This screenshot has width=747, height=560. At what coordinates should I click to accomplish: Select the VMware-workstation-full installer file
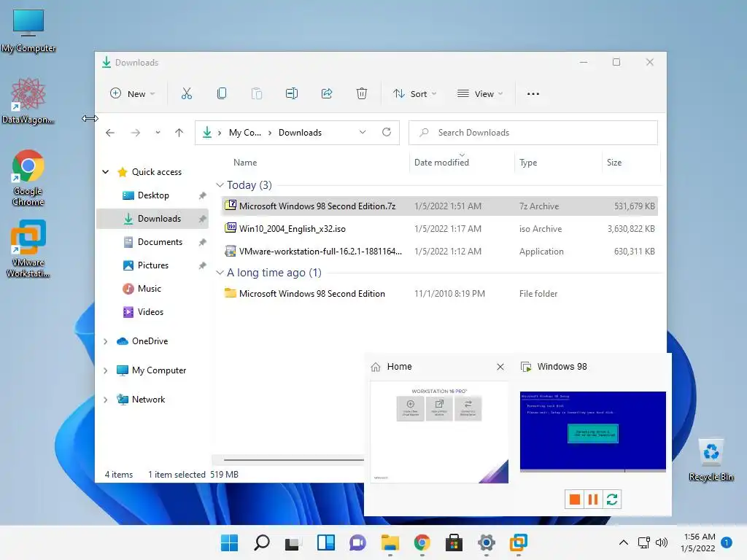pos(440,252)
